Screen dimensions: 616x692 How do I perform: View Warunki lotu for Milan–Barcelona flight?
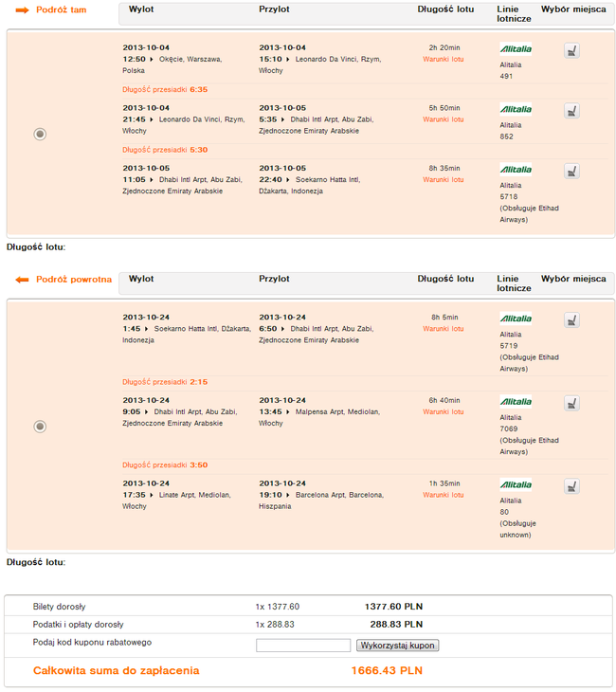pyautogui.click(x=443, y=495)
